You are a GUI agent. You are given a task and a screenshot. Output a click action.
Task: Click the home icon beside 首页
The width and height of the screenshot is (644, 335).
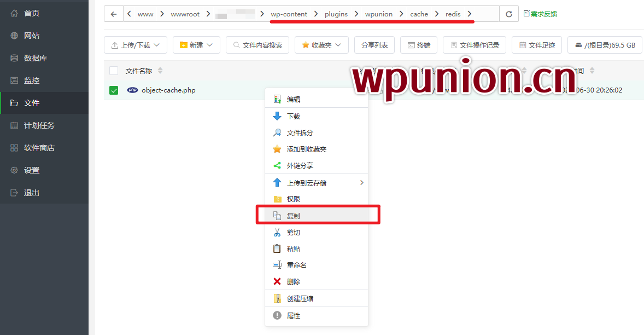click(14, 13)
